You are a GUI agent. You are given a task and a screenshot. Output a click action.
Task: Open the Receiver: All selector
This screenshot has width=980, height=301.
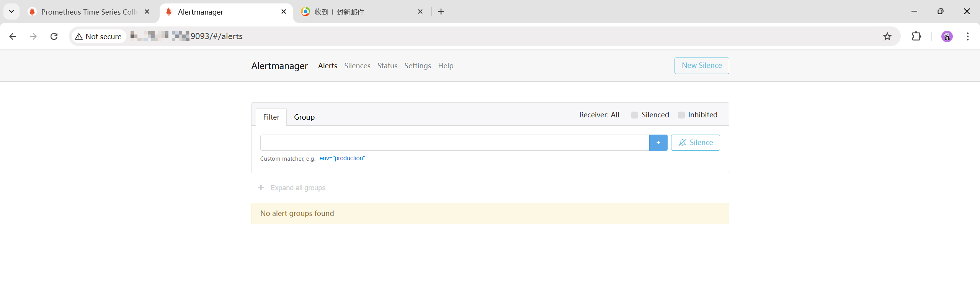tap(599, 115)
